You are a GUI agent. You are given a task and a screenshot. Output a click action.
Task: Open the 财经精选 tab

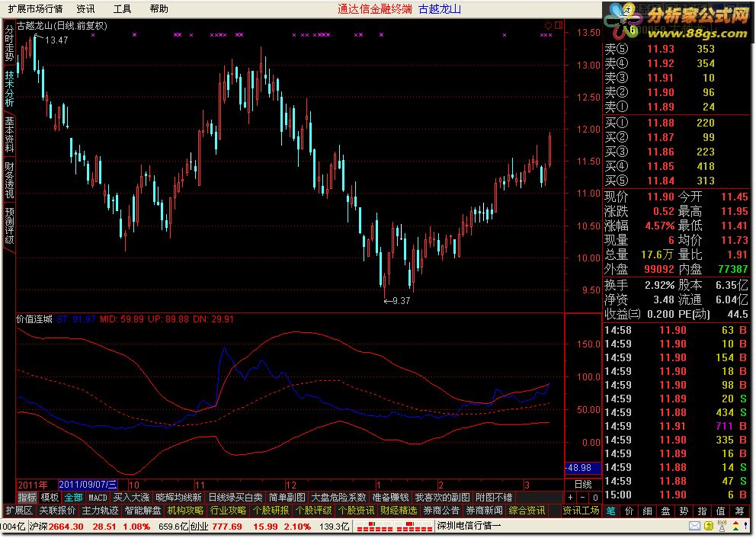[399, 511]
